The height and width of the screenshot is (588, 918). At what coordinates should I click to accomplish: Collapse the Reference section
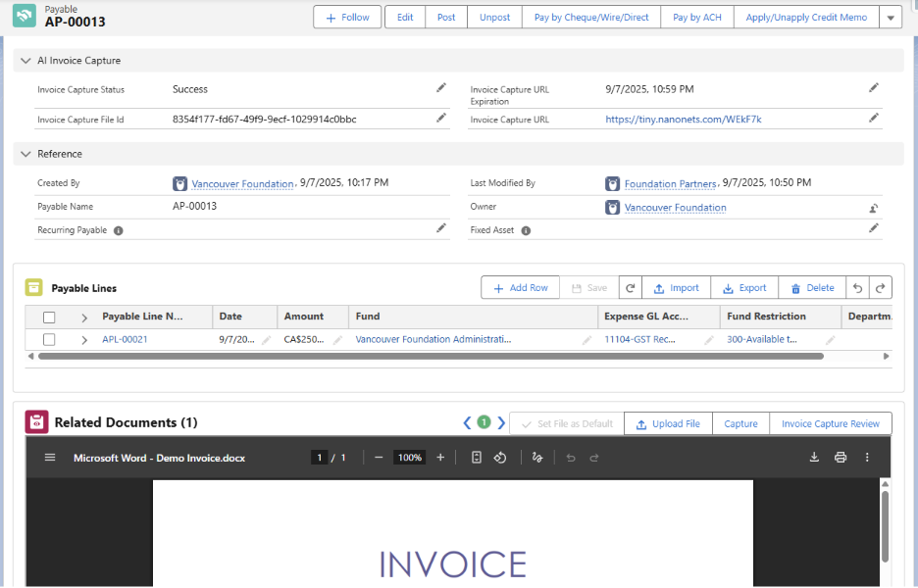click(25, 154)
